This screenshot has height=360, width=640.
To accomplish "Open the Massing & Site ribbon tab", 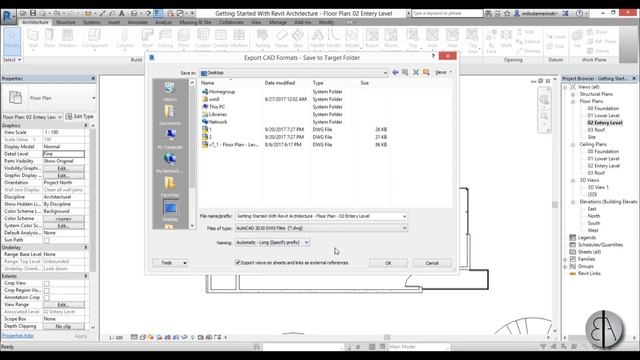I will tap(196, 22).
